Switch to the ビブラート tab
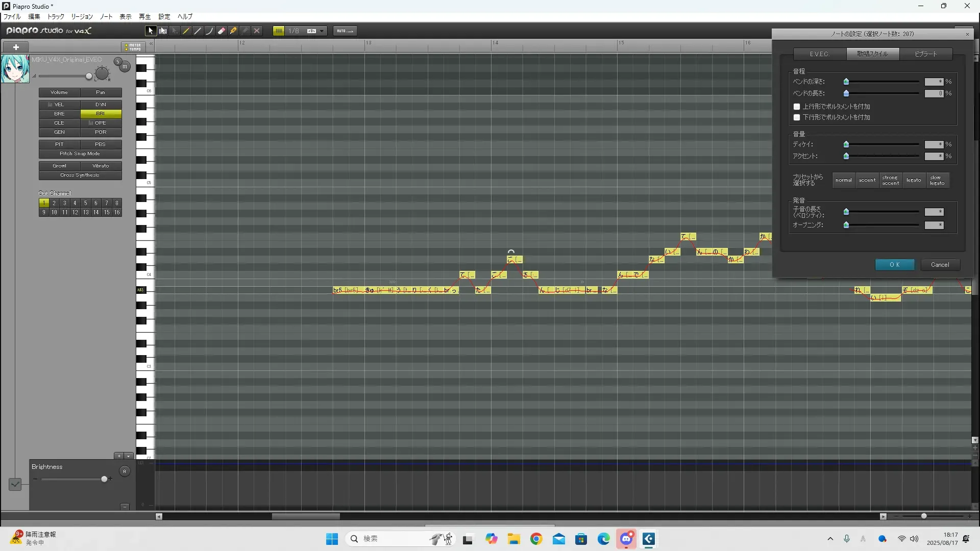 pos(925,54)
